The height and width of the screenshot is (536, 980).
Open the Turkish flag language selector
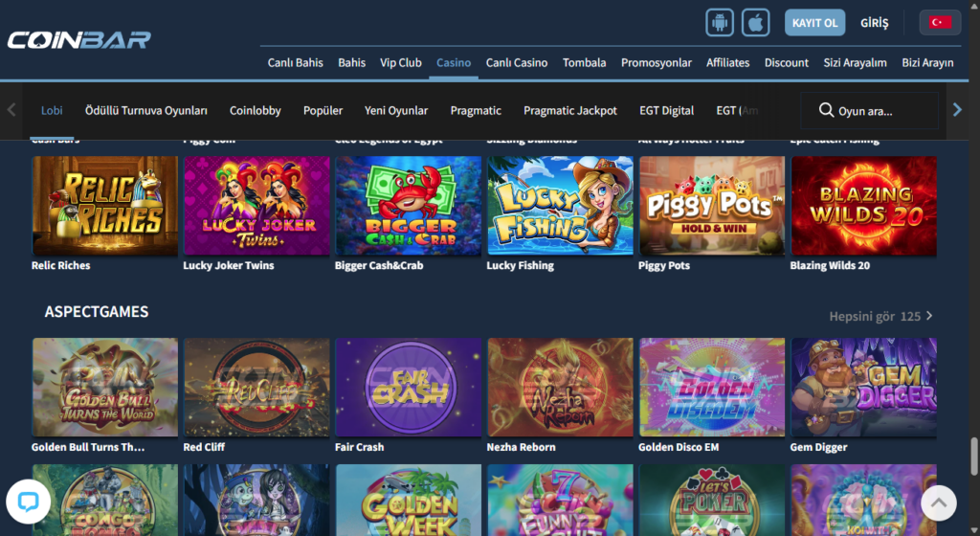pos(940,22)
